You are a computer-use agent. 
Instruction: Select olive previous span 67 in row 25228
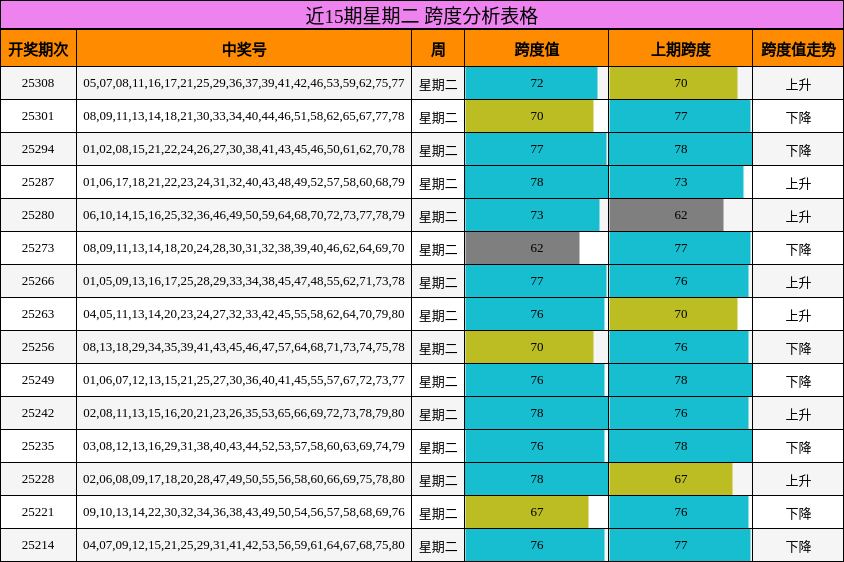pos(671,479)
